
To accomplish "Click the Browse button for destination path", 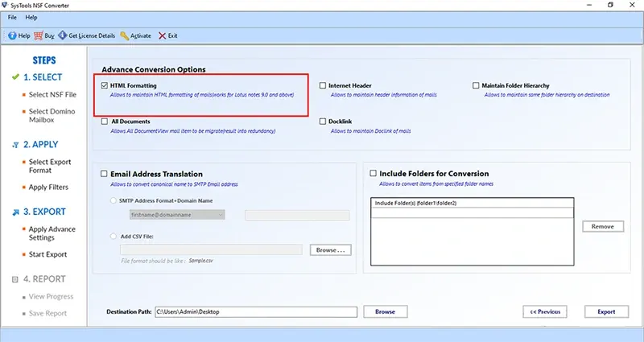I will (386, 311).
